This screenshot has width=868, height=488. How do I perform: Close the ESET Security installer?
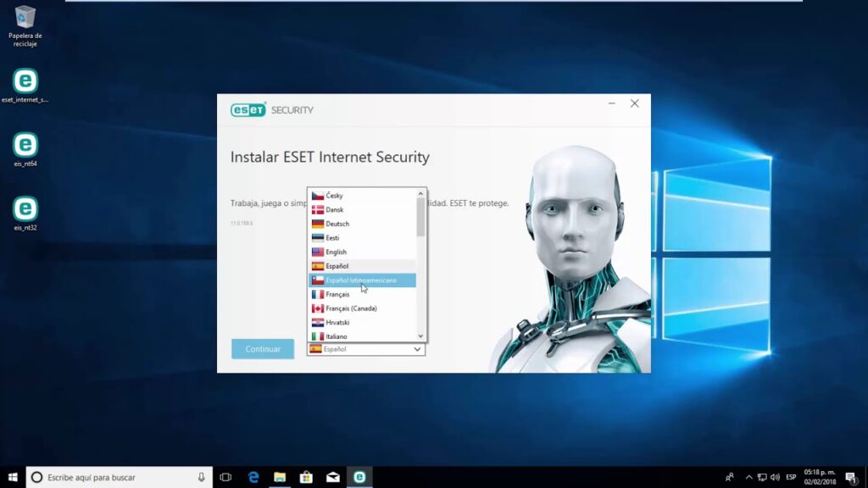click(634, 103)
